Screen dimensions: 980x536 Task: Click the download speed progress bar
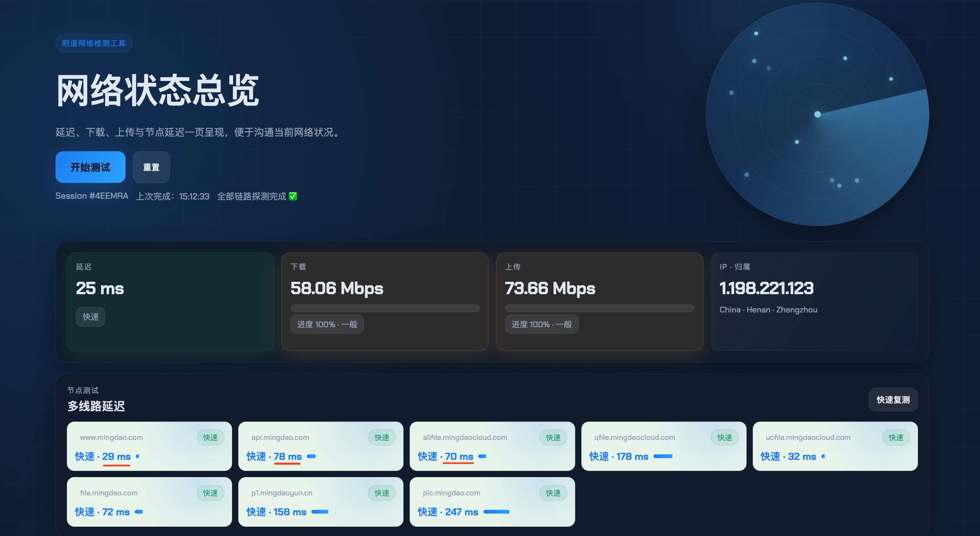384,308
